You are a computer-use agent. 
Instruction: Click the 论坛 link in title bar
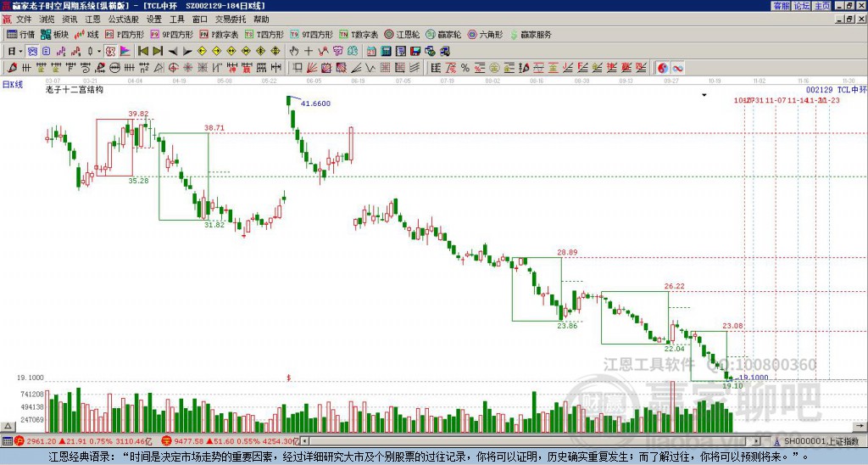[x=801, y=6]
